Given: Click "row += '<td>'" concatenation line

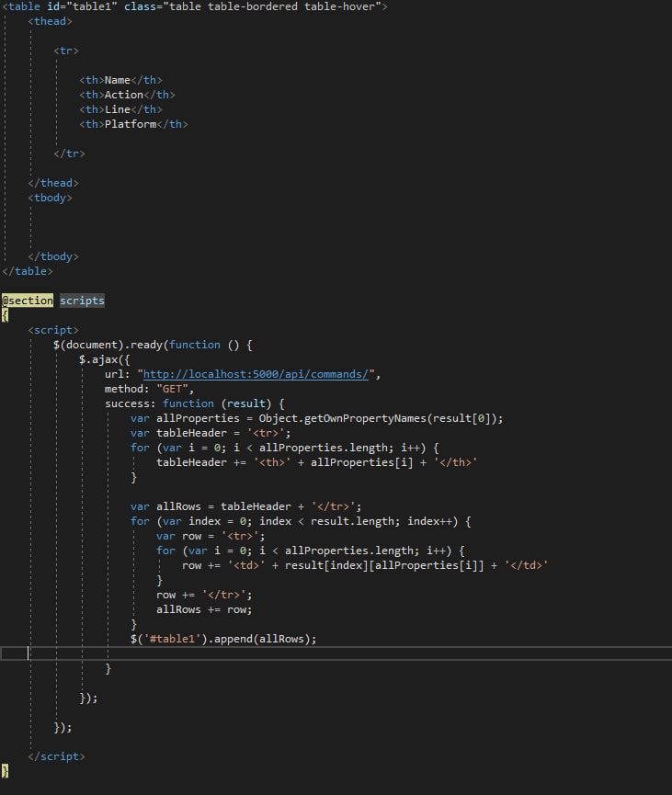Looking at the screenshot, I should [365, 565].
